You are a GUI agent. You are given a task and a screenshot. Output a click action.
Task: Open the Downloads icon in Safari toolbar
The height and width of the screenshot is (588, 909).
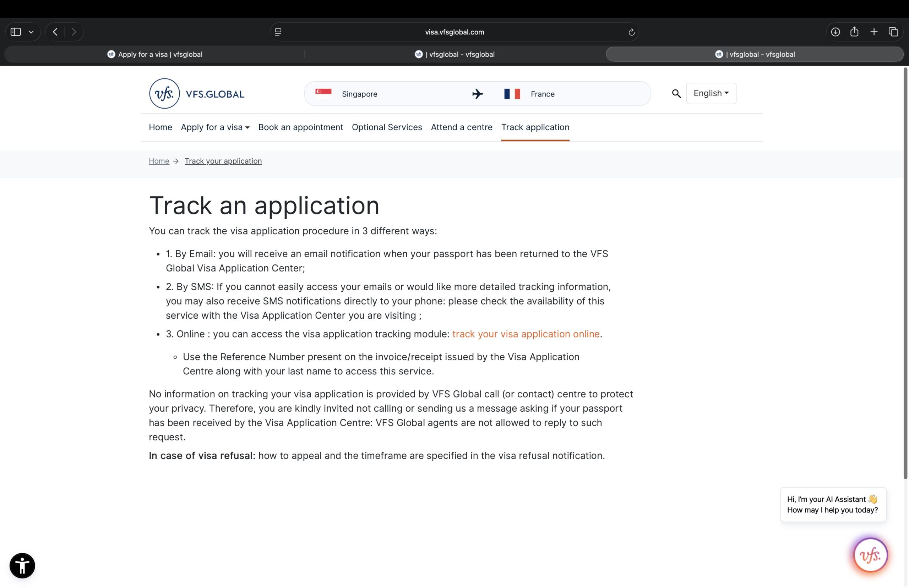pyautogui.click(x=835, y=32)
